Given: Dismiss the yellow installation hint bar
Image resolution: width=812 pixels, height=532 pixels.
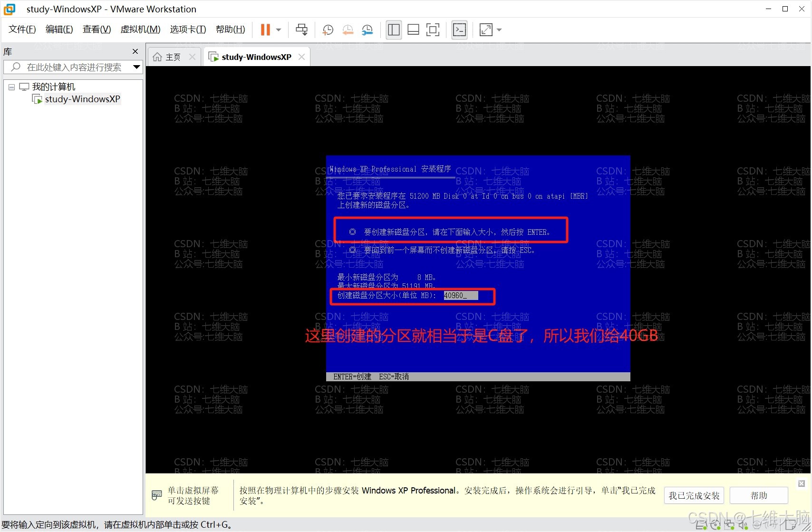Looking at the screenshot, I should [802, 484].
